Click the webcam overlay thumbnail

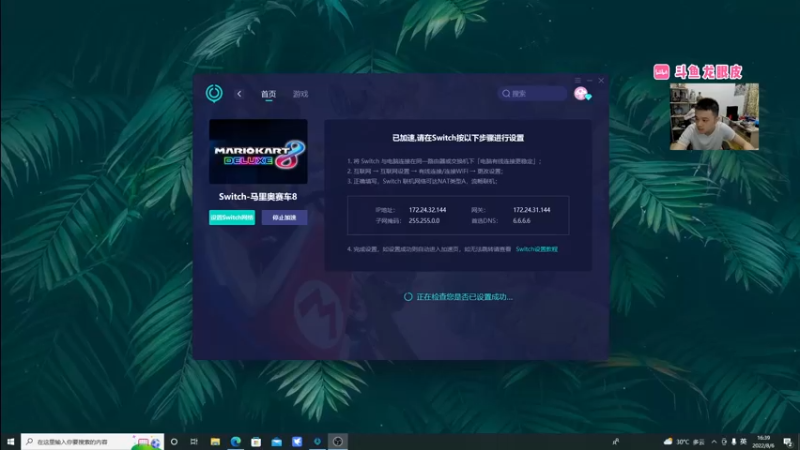coord(714,117)
